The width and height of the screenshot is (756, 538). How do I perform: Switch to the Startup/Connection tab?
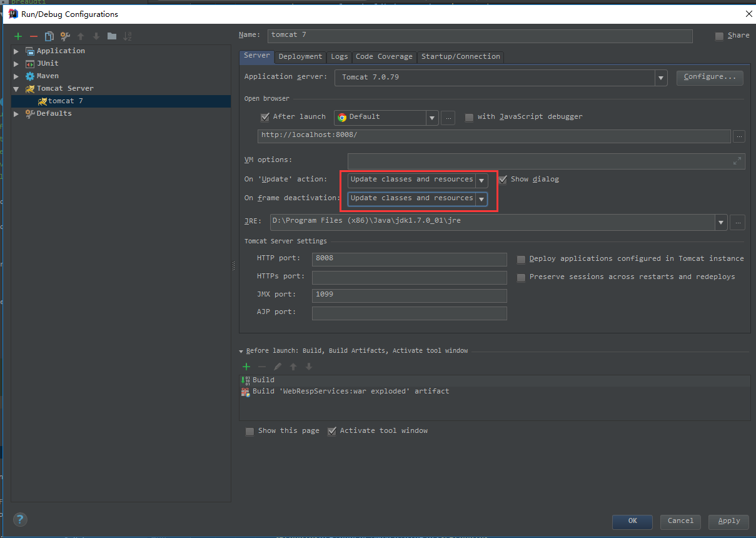click(x=460, y=57)
